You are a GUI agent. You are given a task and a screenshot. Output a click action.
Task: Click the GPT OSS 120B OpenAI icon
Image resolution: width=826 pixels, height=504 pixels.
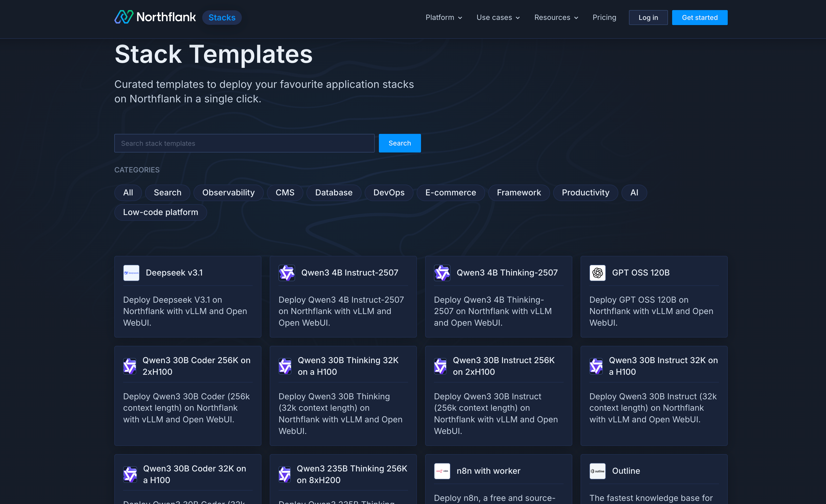(598, 273)
